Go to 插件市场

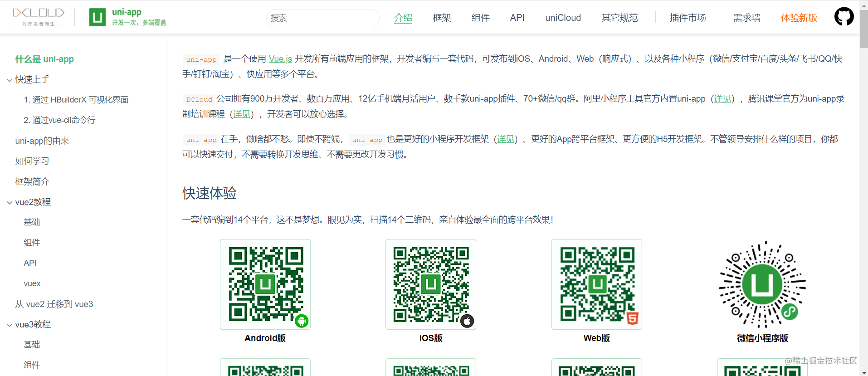[688, 18]
